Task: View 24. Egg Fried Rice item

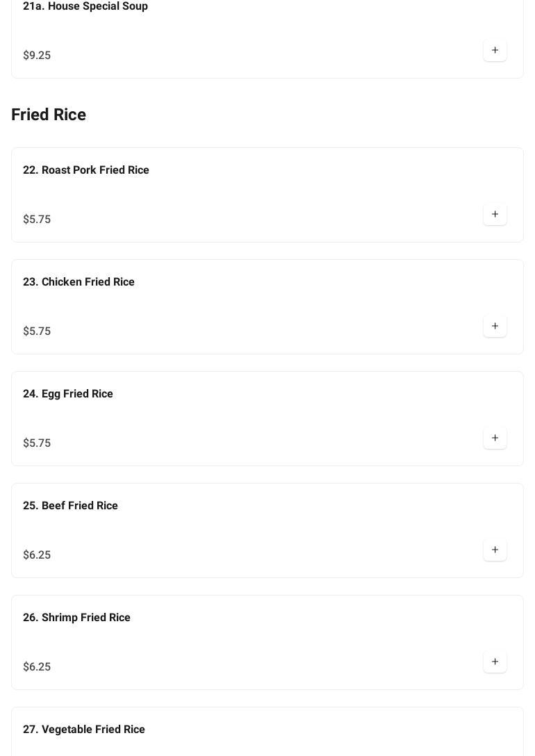Action: click(68, 394)
